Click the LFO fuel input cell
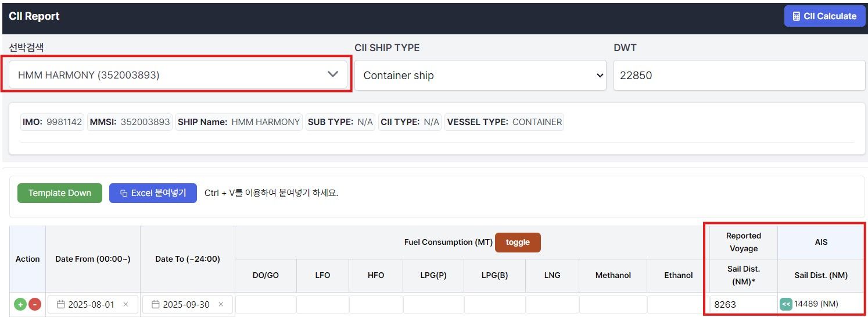 pos(322,304)
